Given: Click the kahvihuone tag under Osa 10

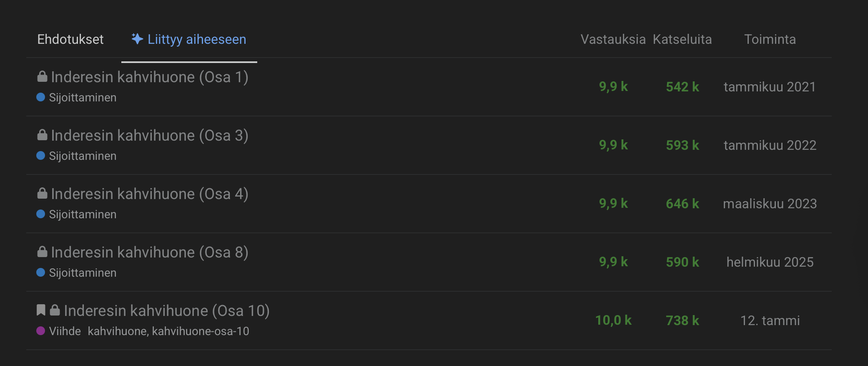Looking at the screenshot, I should pyautogui.click(x=117, y=331).
